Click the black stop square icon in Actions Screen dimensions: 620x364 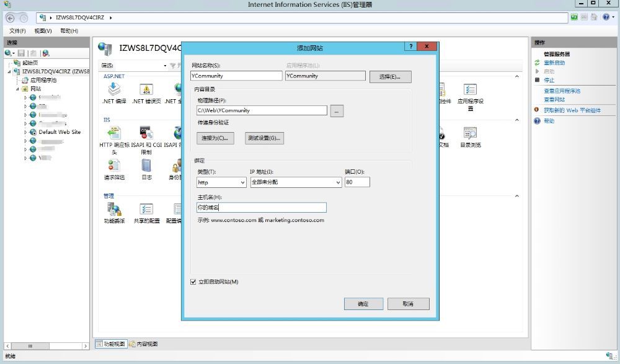[537, 80]
